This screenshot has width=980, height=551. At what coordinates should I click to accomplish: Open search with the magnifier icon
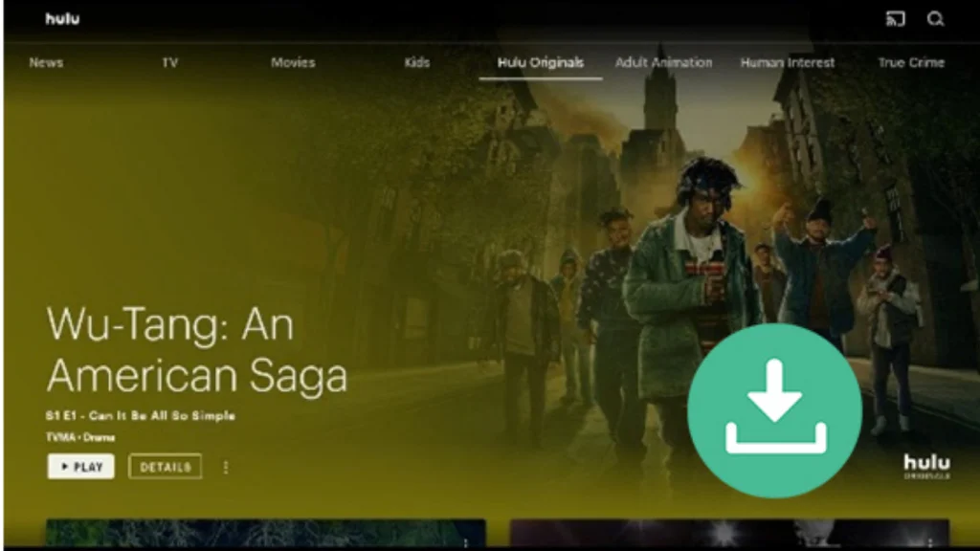pyautogui.click(x=935, y=19)
